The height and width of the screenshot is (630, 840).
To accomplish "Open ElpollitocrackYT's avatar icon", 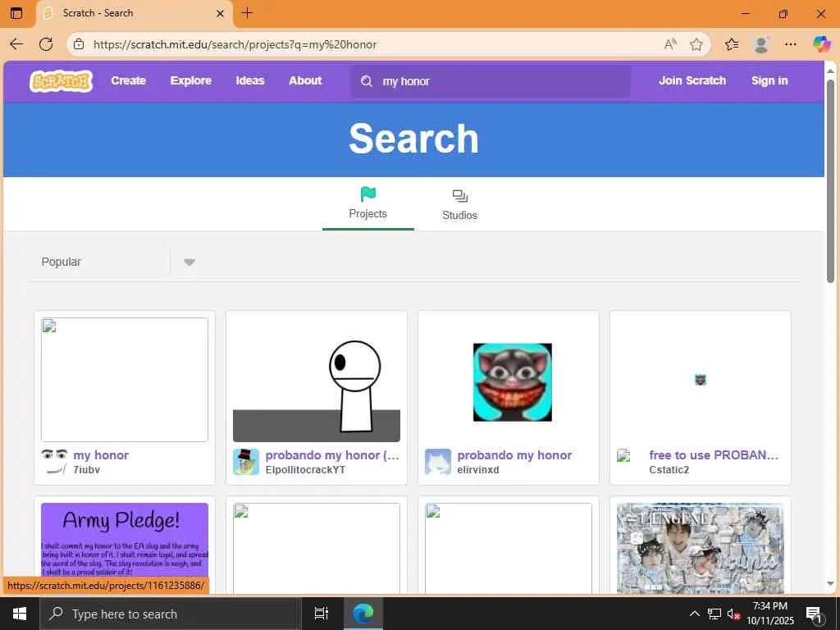I will pyautogui.click(x=246, y=462).
